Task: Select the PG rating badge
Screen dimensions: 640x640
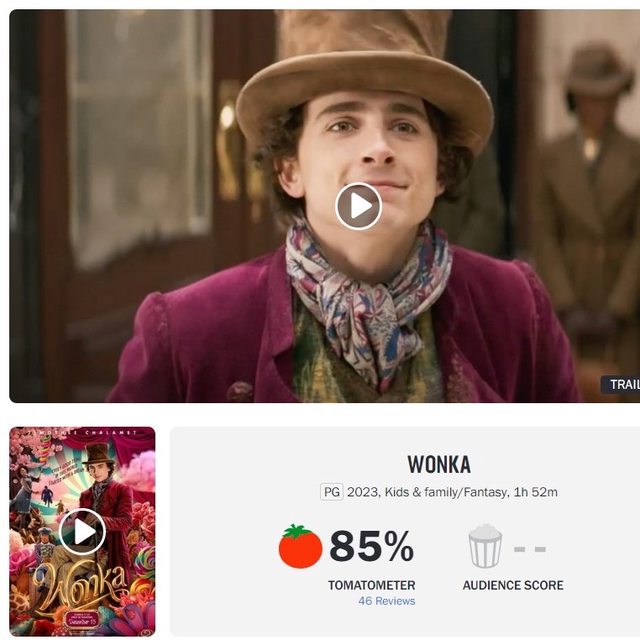Action: coord(331,492)
